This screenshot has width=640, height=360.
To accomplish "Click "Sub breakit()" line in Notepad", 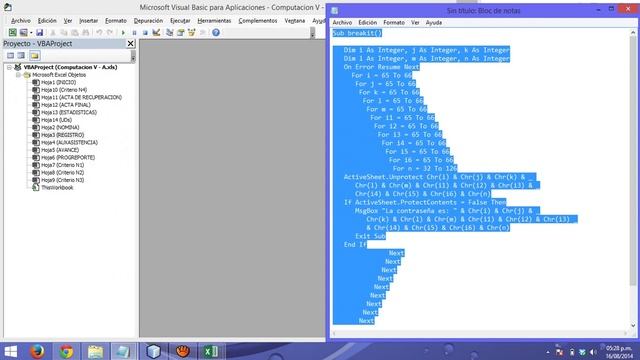I will coord(358,33).
